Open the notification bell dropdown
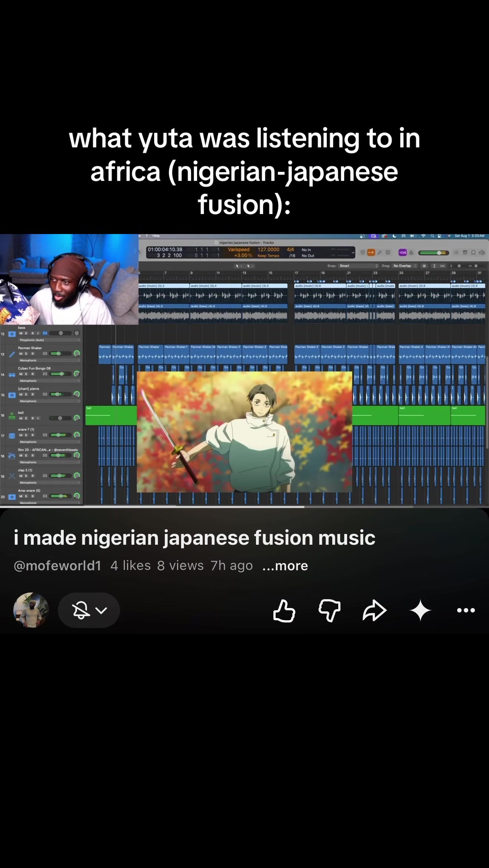The width and height of the screenshot is (489, 868). coord(89,610)
